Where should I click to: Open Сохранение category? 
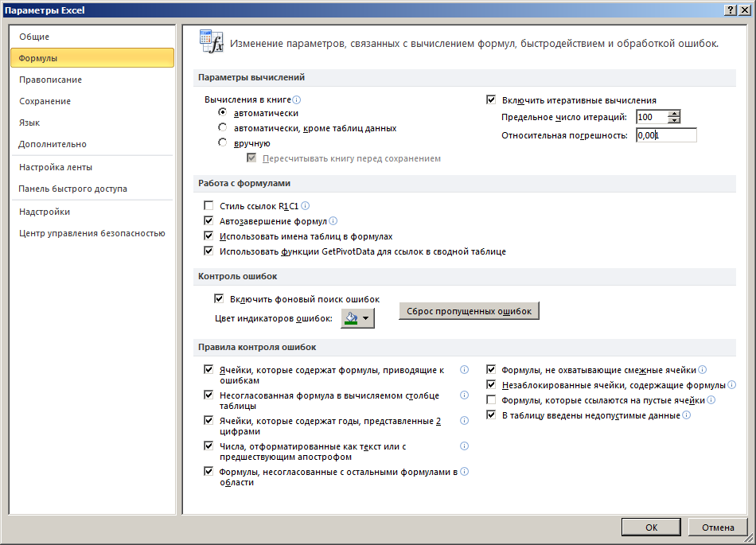92,101
